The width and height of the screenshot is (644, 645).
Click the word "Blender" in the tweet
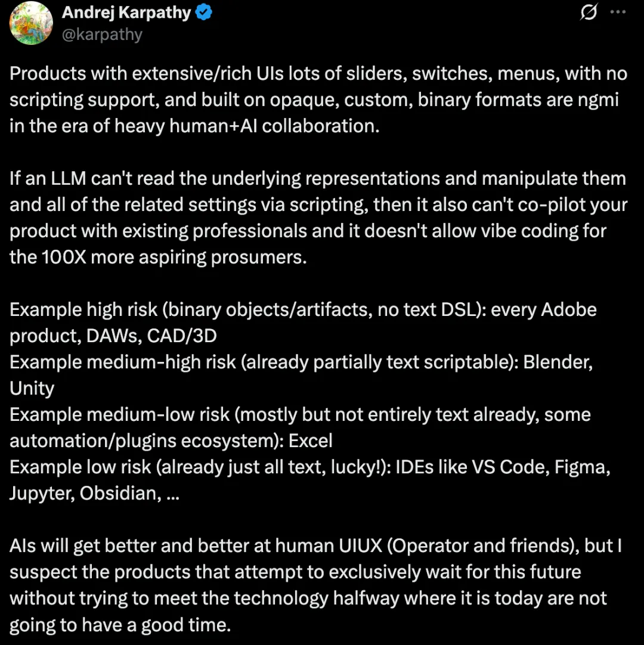point(558,362)
